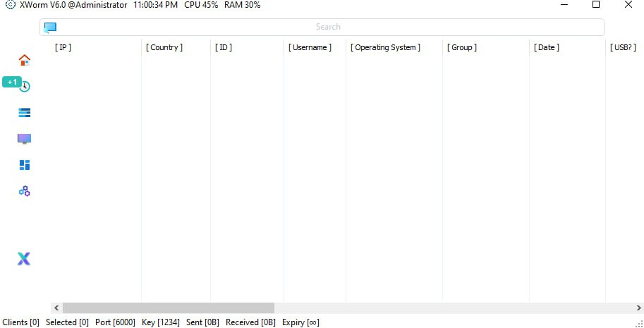Sort by the [ IP ] column header
The width and height of the screenshot is (644, 328).
63,47
